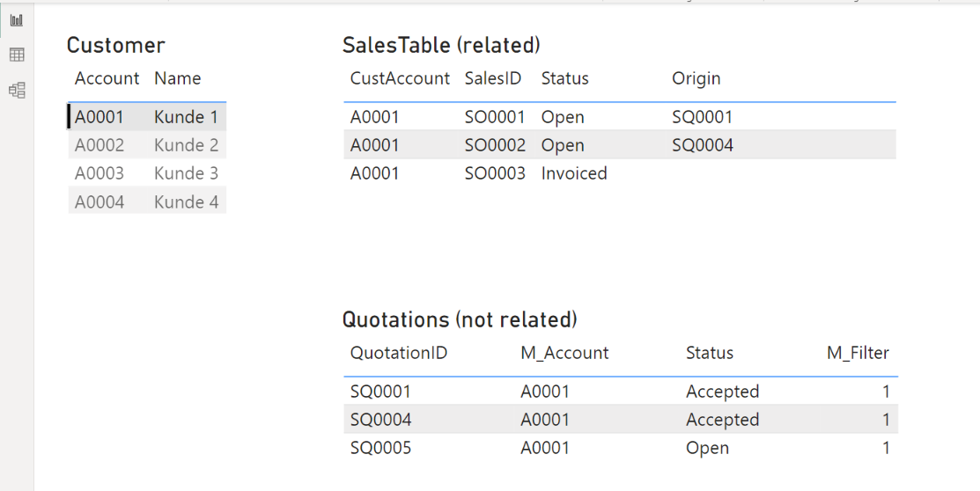980x491 pixels.
Task: Click the Origin column header
Action: pos(696,78)
